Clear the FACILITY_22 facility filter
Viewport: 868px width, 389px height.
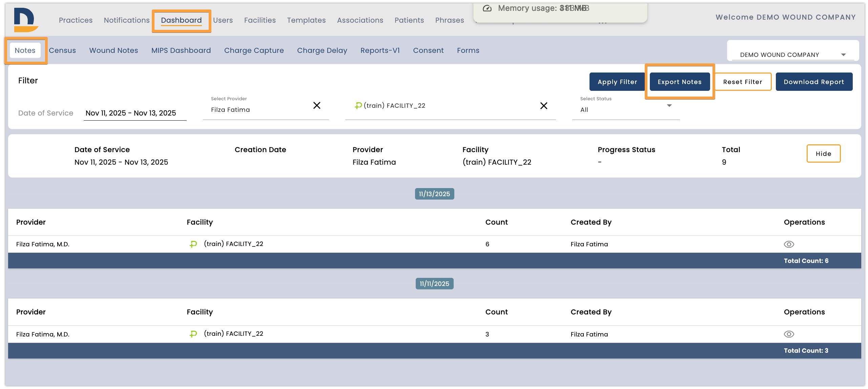[544, 106]
